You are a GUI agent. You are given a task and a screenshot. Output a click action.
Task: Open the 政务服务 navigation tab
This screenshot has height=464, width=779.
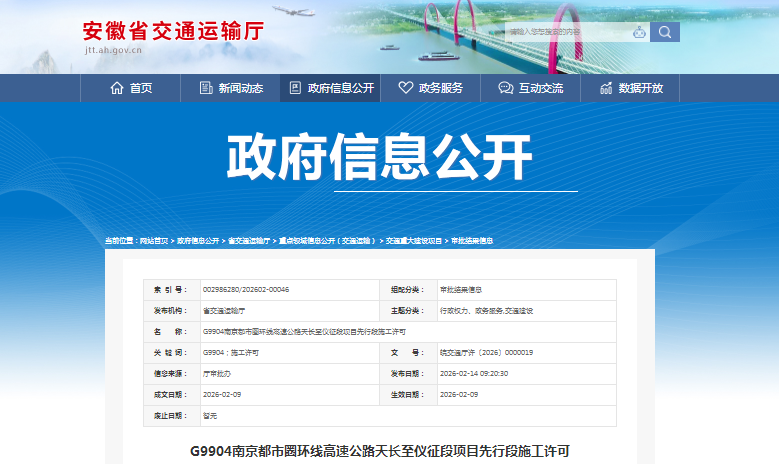[x=441, y=88]
